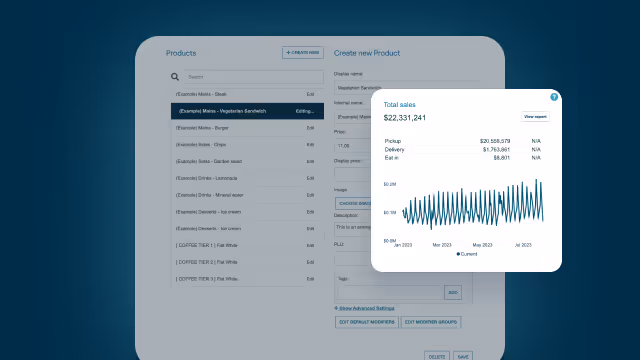Screen dimensions: 640x360
Task: Click Edit on the Mains - Steak row
Action: 310,94
